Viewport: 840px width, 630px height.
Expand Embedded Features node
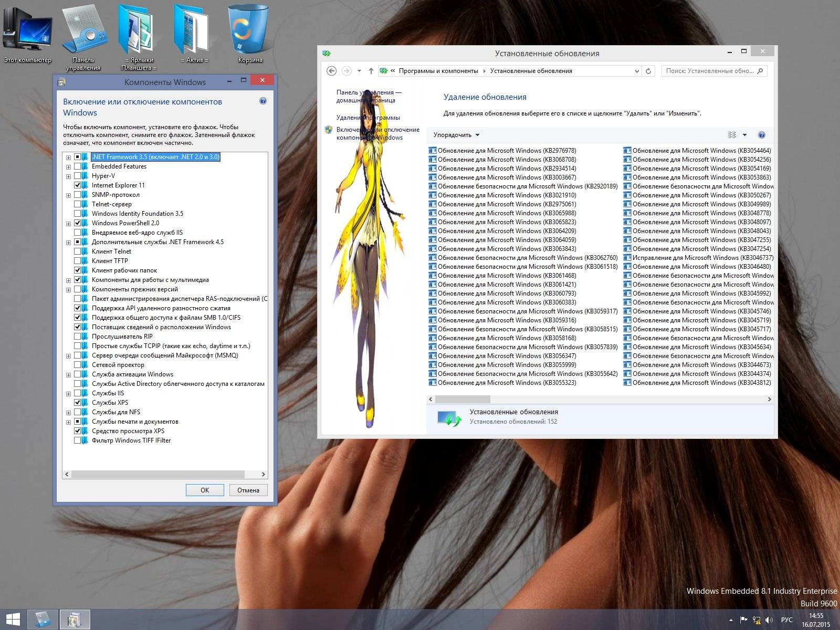[68, 167]
